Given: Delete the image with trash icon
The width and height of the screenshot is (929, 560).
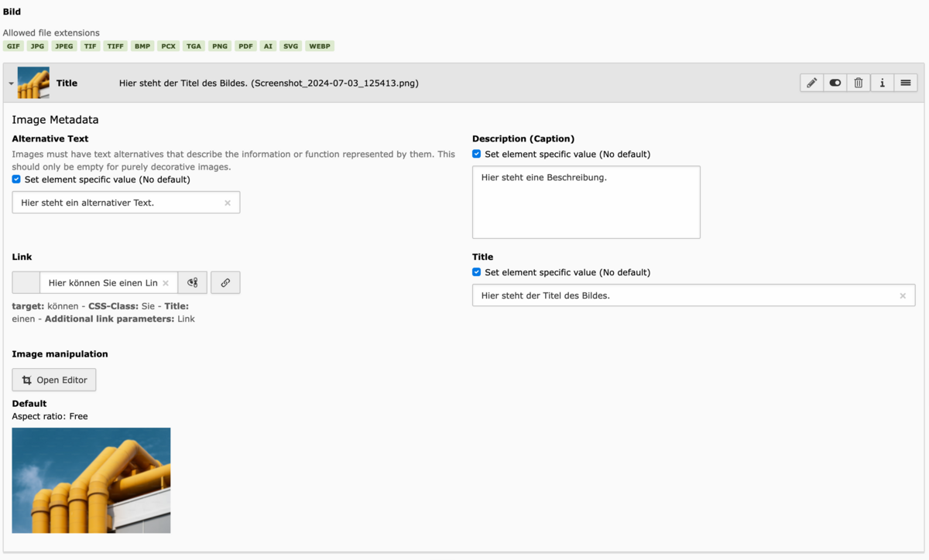Looking at the screenshot, I should 859,83.
